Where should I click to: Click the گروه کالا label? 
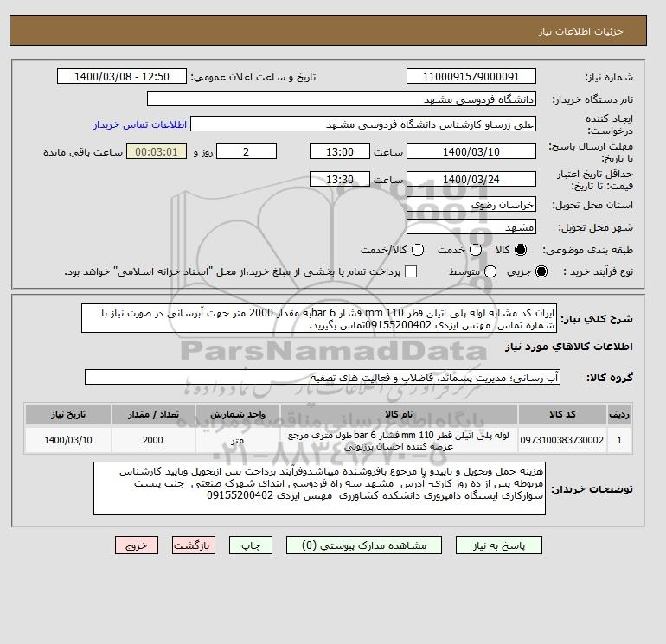(610, 378)
